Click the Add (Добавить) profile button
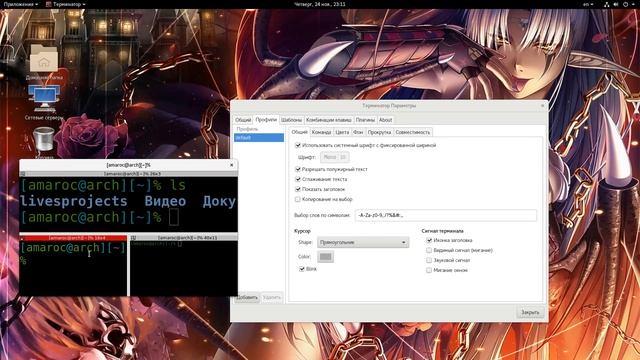This screenshot has height=360, width=640. 247,298
